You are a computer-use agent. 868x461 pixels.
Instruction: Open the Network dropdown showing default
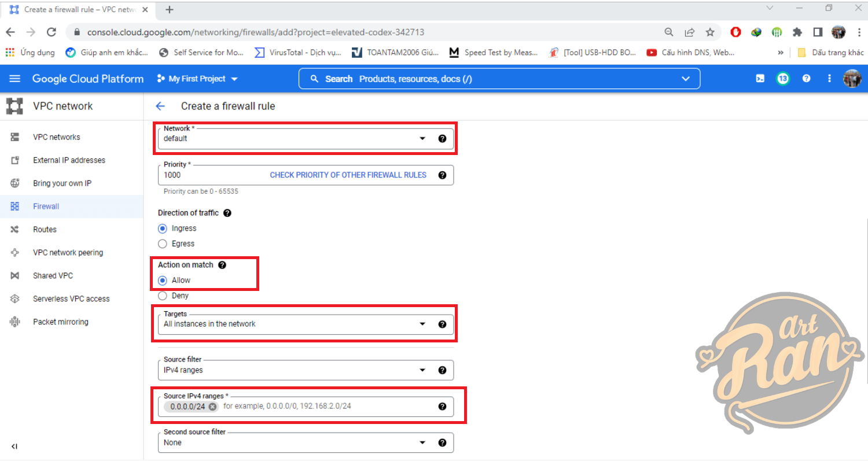click(x=306, y=139)
